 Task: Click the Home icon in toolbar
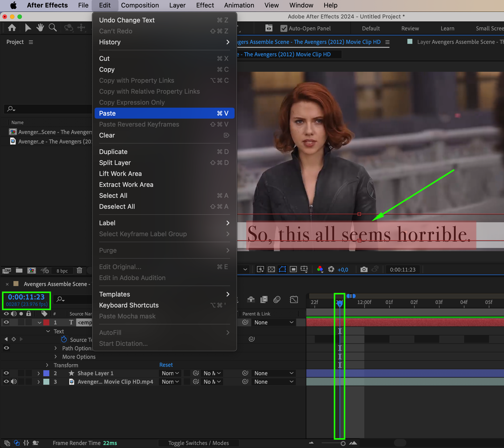pyautogui.click(x=12, y=28)
